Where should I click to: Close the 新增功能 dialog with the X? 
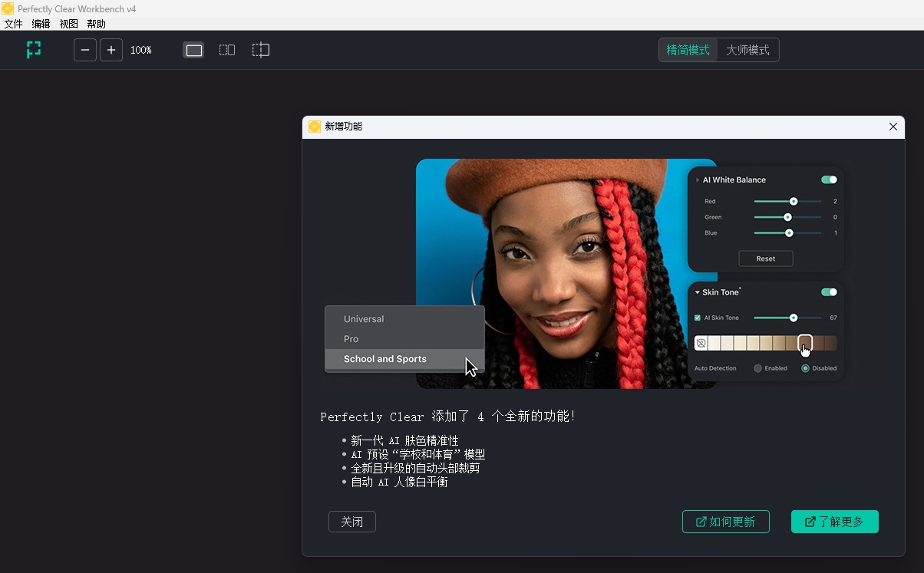[893, 127]
